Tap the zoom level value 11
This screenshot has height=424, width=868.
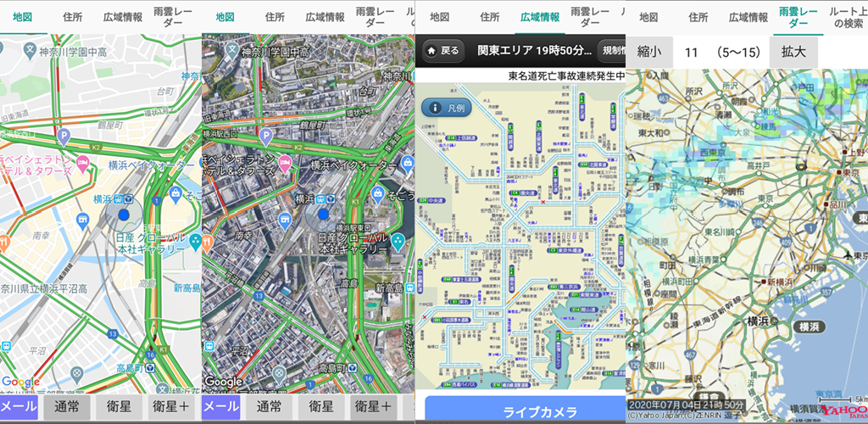click(691, 53)
